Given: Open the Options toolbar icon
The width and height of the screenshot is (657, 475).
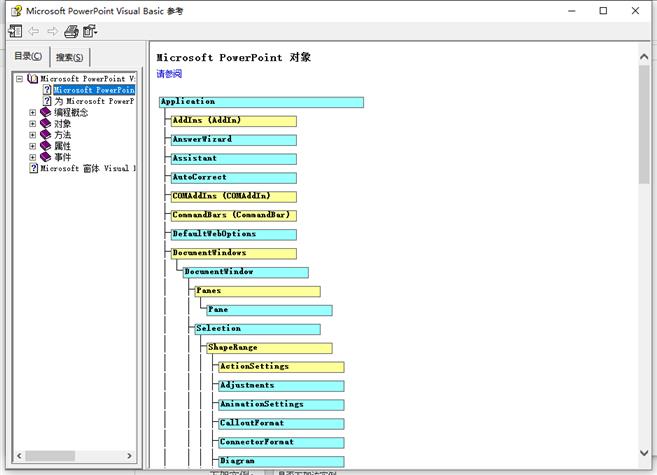Looking at the screenshot, I should 90,31.
